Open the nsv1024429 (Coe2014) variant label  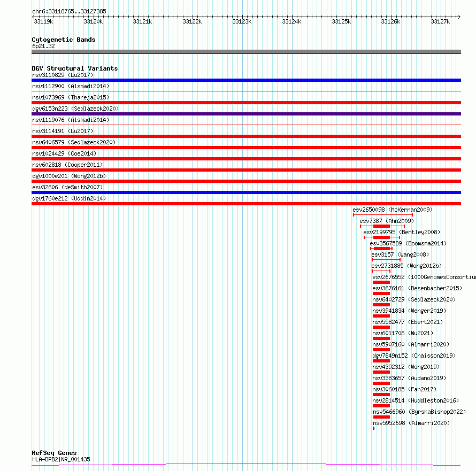[x=64, y=153]
